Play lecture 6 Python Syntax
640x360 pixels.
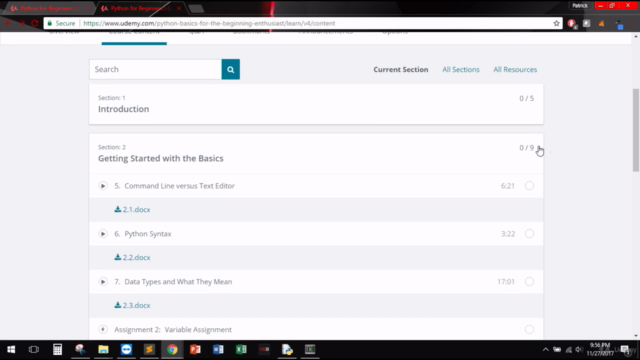(x=103, y=234)
